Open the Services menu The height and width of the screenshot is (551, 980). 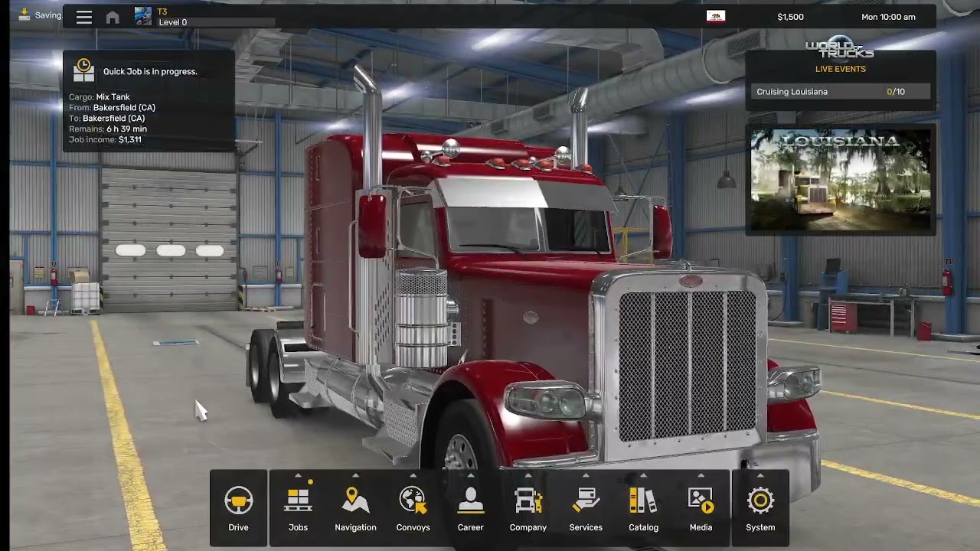(586, 508)
